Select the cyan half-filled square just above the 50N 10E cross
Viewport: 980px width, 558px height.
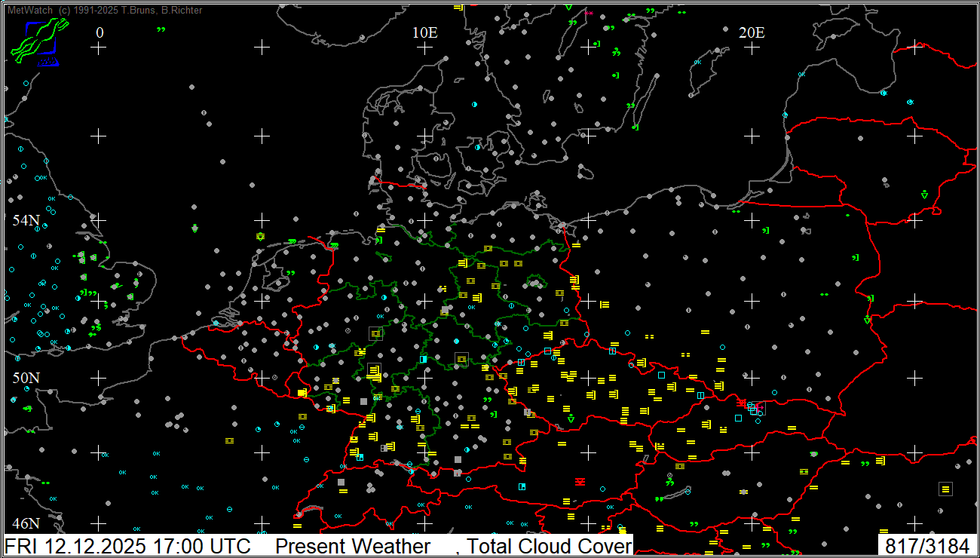pos(424,359)
